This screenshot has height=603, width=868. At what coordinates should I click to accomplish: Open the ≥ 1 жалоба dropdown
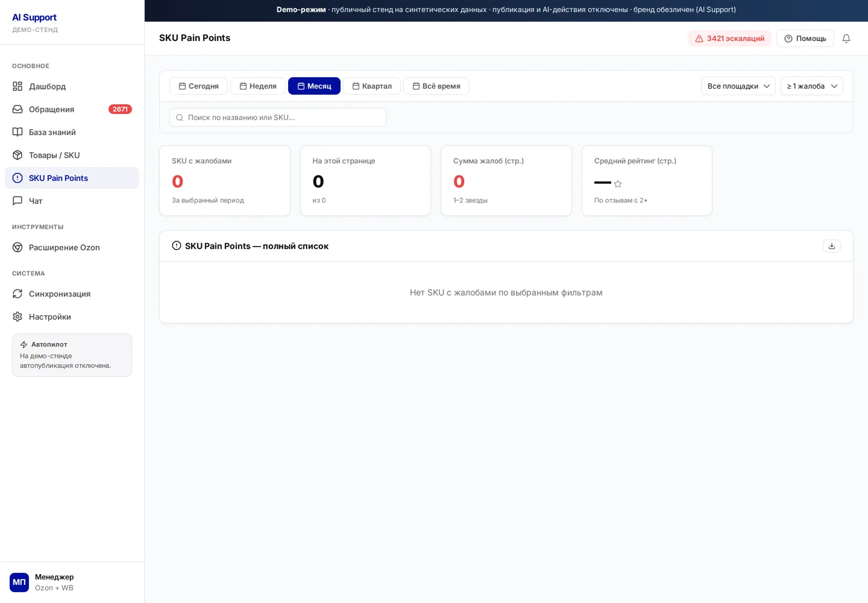(812, 86)
